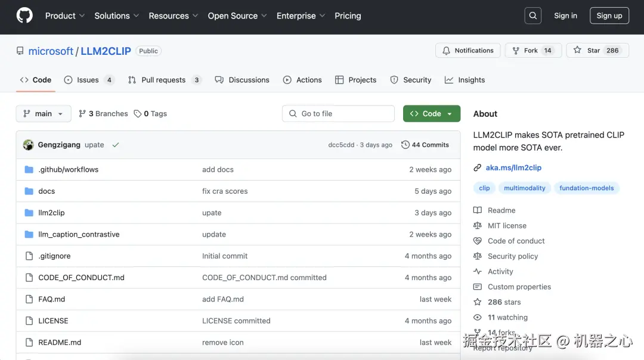Click the fundation-models topic tag
This screenshot has height=360, width=644.
(587, 188)
